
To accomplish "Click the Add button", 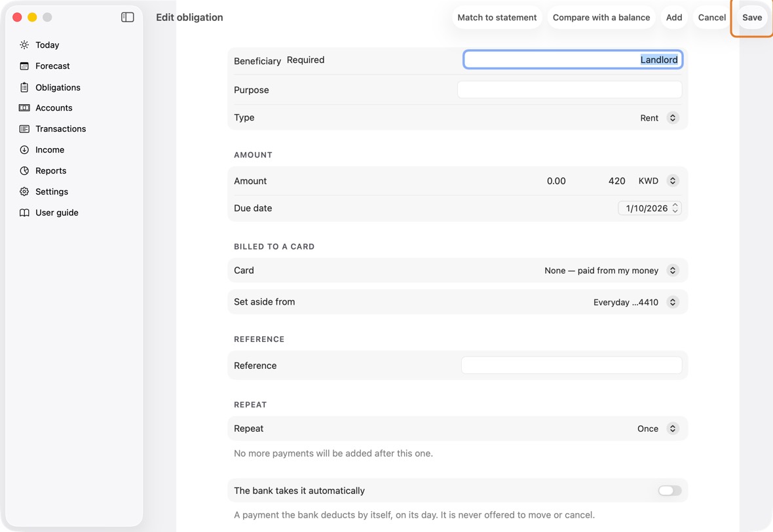I will (x=674, y=17).
